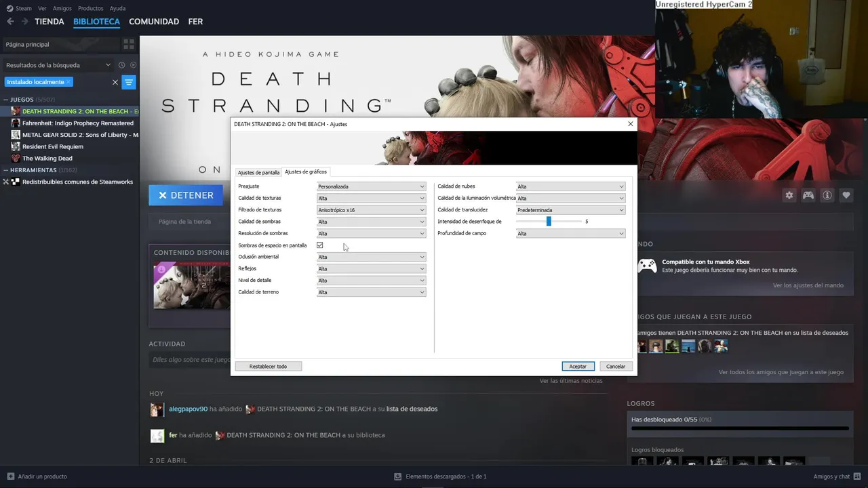Collapse the JUEGOS category
868x488 pixels.
tap(6, 100)
